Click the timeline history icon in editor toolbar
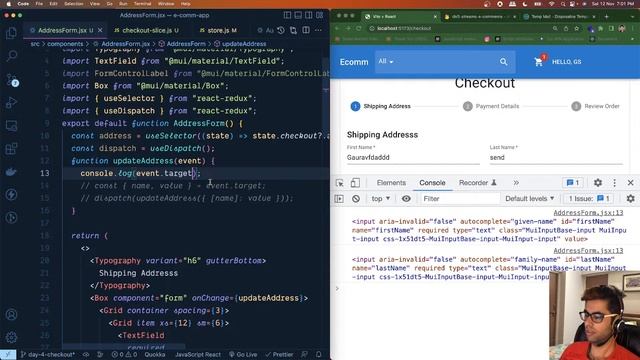 pos(281,30)
